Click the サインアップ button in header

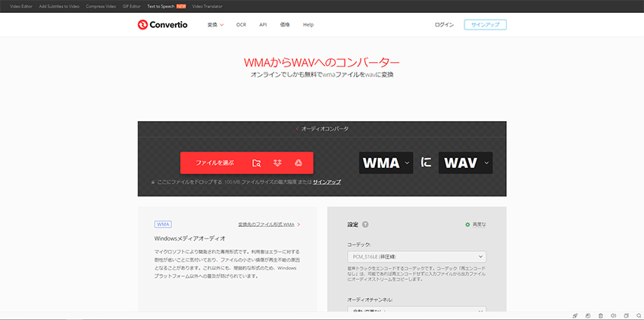[x=486, y=25]
